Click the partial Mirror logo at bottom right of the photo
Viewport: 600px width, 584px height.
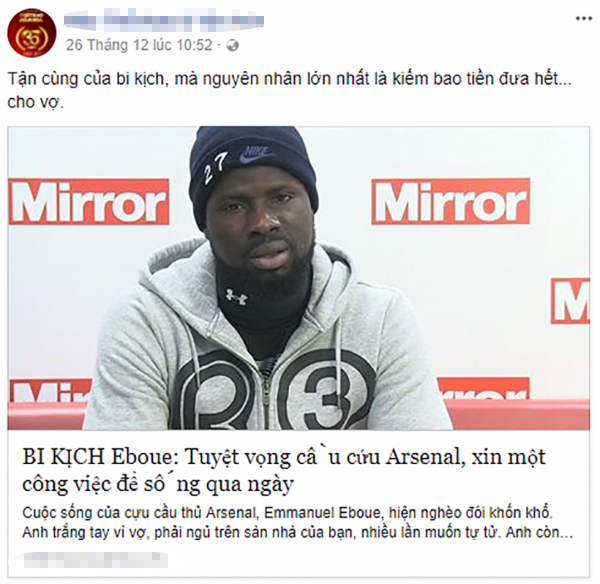click(x=483, y=389)
